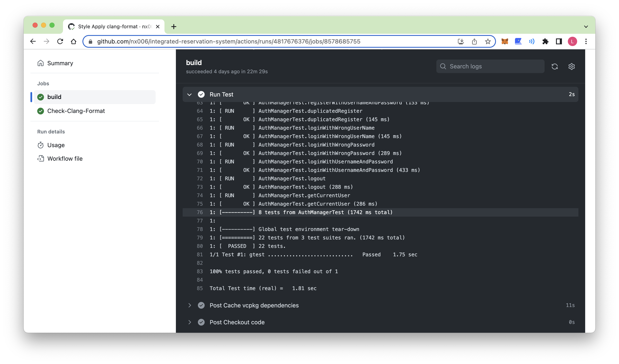Click 'Total Test time (real) = 1.81 sec' line
This screenshot has height=364, width=619.
click(263, 288)
